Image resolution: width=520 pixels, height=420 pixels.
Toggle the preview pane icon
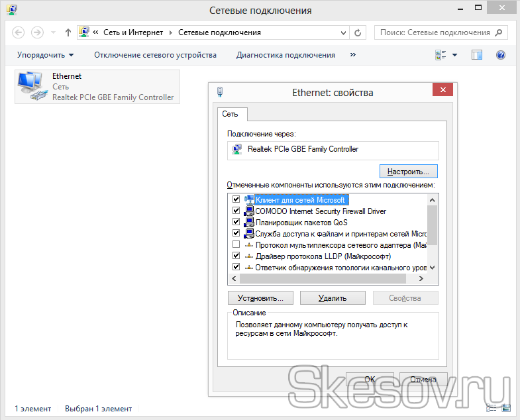477,55
